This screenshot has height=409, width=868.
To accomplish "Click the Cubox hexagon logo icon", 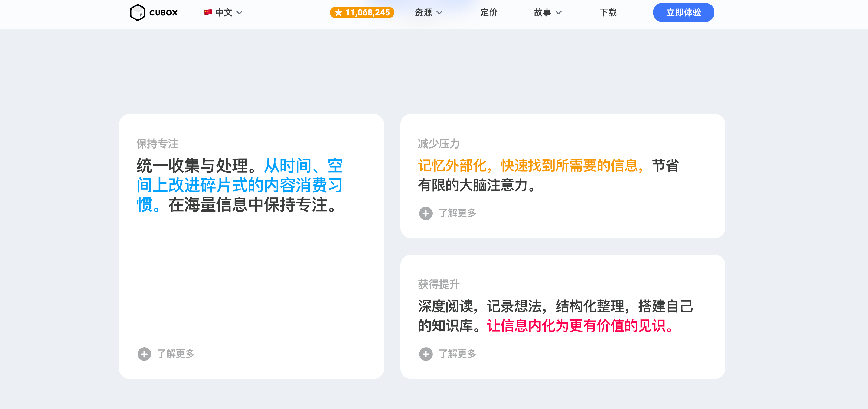I will (138, 12).
